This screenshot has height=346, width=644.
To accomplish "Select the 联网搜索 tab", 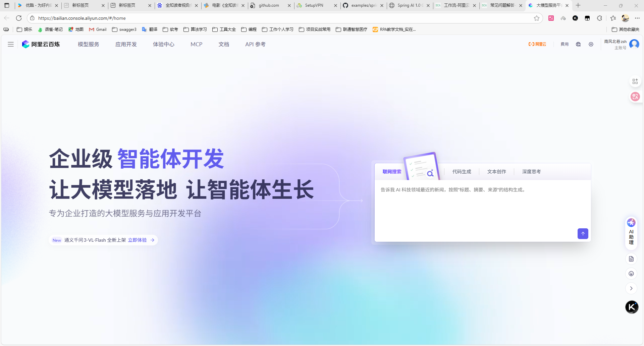I will [392, 172].
